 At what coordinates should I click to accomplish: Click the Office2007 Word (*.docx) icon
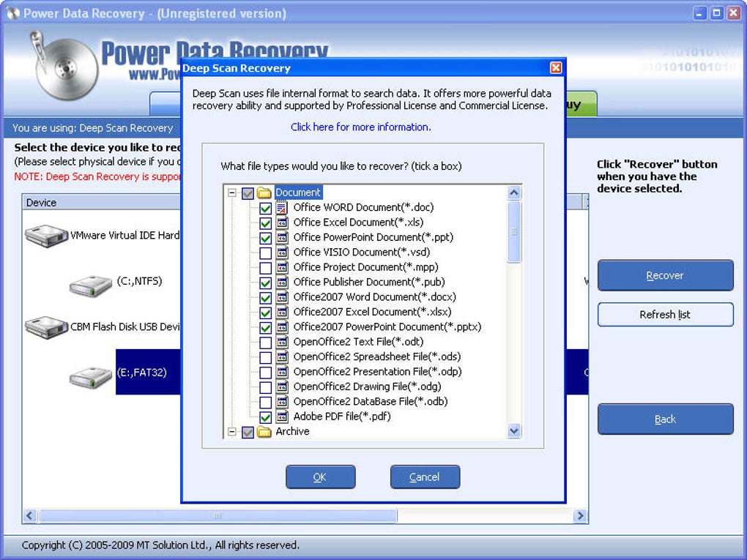(282, 297)
